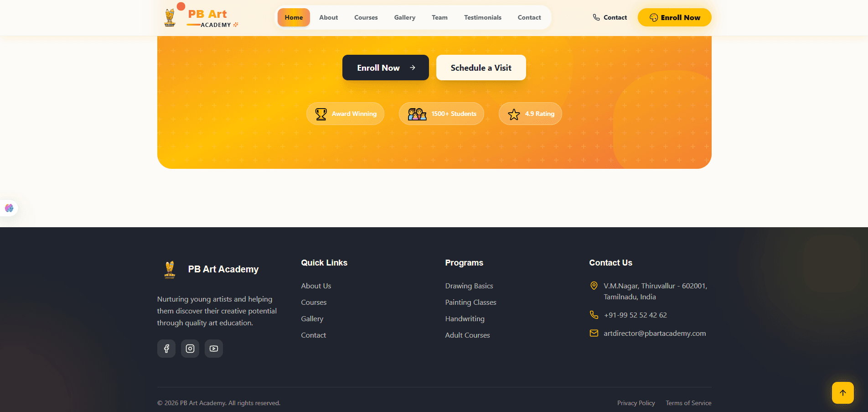The image size is (868, 412).
Task: Open Contact in the center navigation bar
Action: click(x=529, y=17)
